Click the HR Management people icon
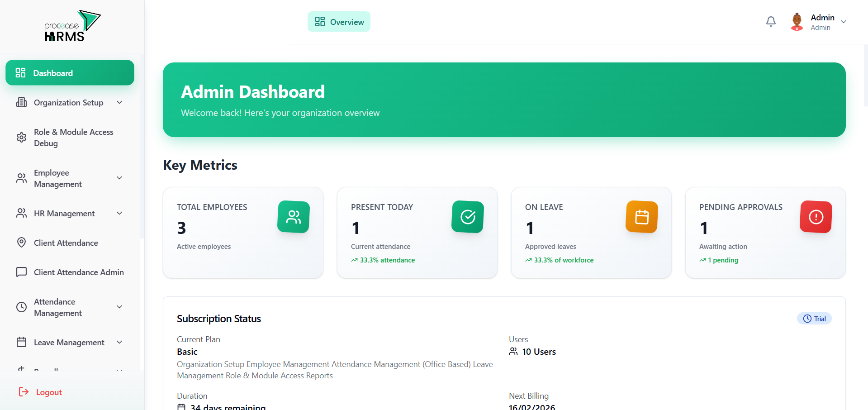Image resolution: width=868 pixels, height=410 pixels. (21, 213)
